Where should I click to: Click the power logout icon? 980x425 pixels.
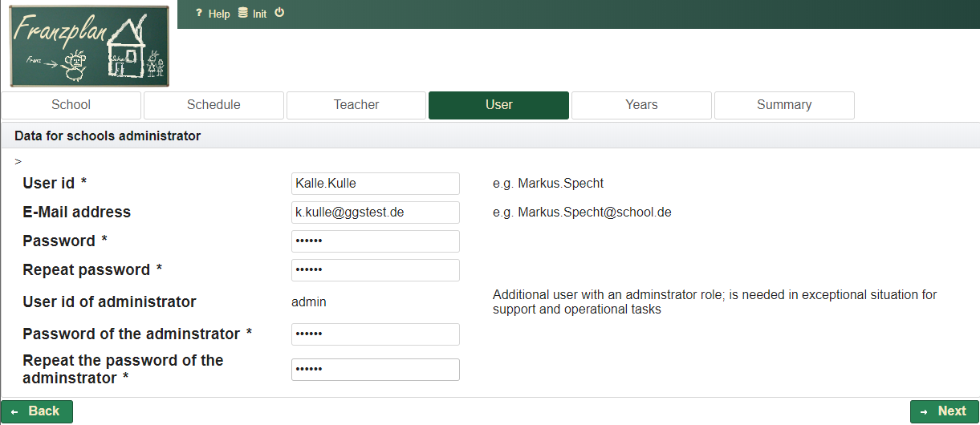click(x=279, y=13)
